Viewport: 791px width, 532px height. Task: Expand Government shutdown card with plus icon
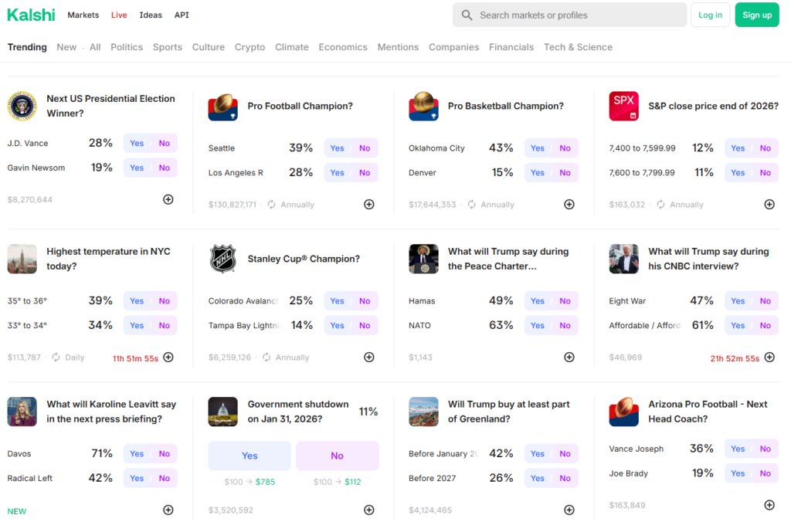368,510
